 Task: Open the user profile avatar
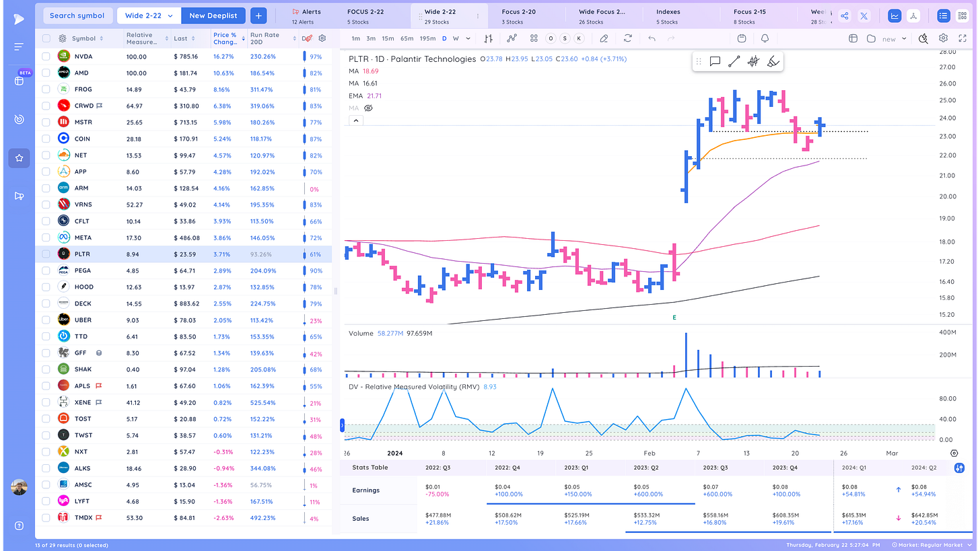pyautogui.click(x=19, y=488)
